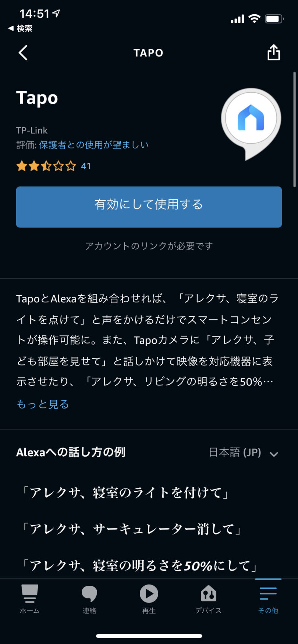The height and width of the screenshot is (644, 298).
Task: Tap the chevron beside 日本語 (JP)
Action: pyautogui.click(x=273, y=454)
